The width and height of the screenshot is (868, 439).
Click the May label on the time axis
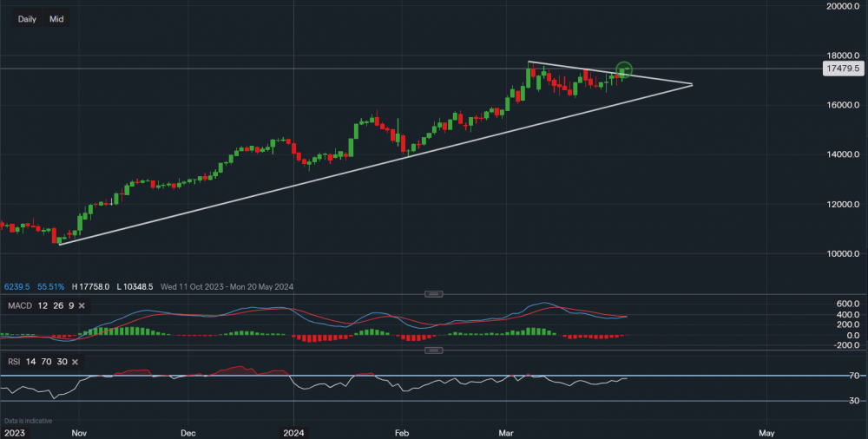point(766,431)
